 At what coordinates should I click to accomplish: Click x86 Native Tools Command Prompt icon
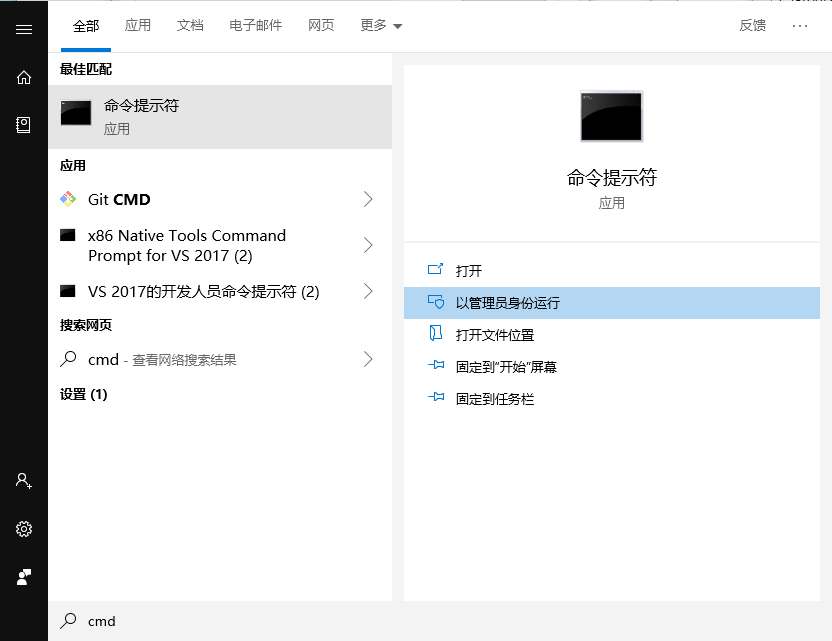(x=68, y=235)
